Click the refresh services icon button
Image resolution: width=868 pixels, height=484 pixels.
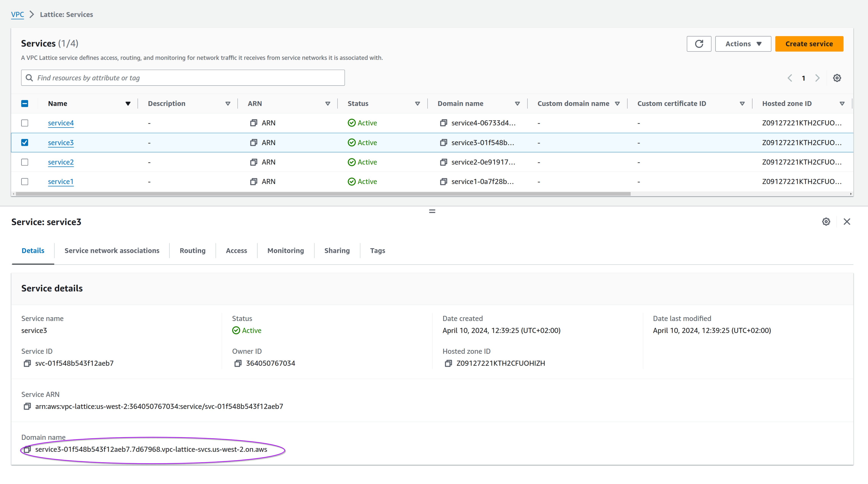pyautogui.click(x=699, y=44)
